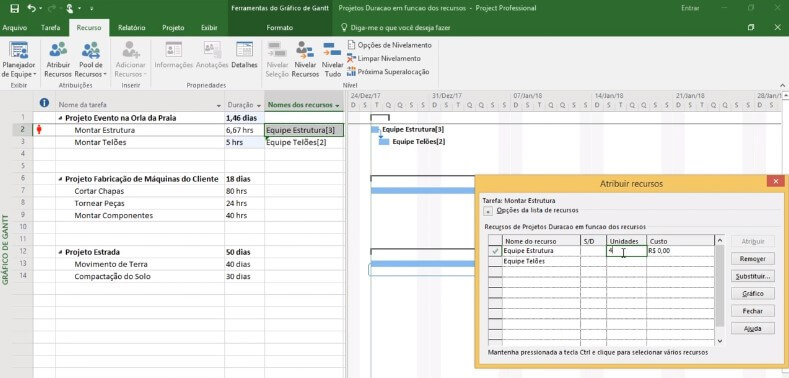
Task: Click the overallocation indicator on Montar Estrutura
Action: point(39,130)
